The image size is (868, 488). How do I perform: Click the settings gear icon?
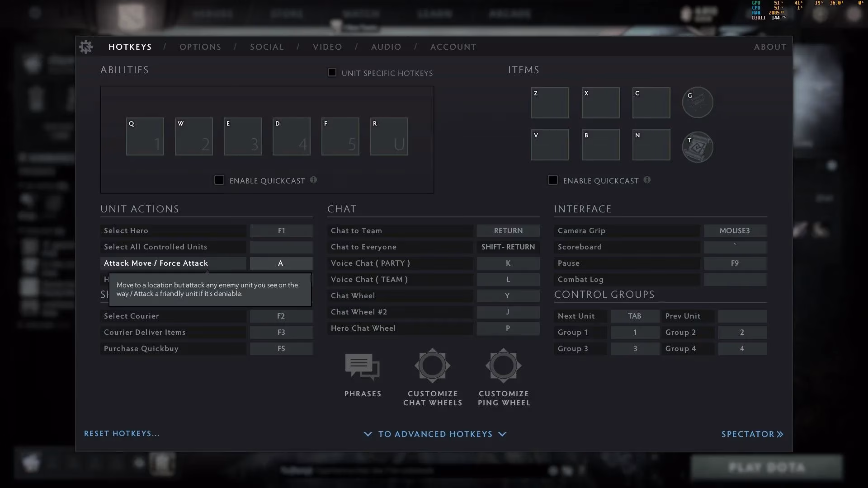tap(86, 47)
